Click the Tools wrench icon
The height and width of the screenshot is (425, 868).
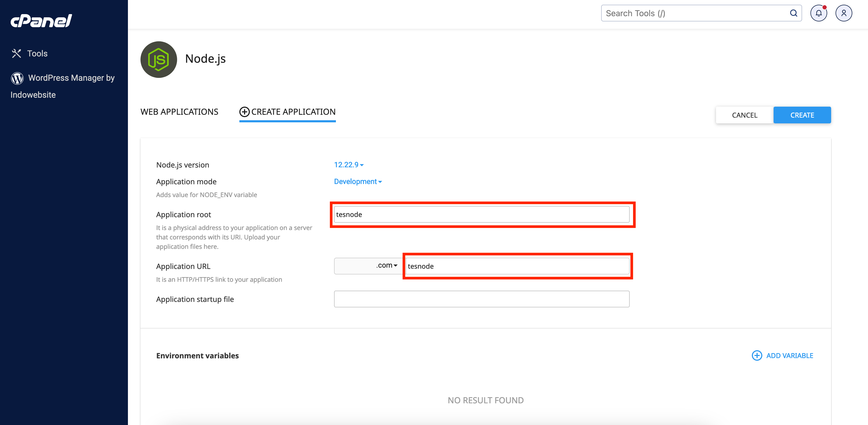point(16,54)
